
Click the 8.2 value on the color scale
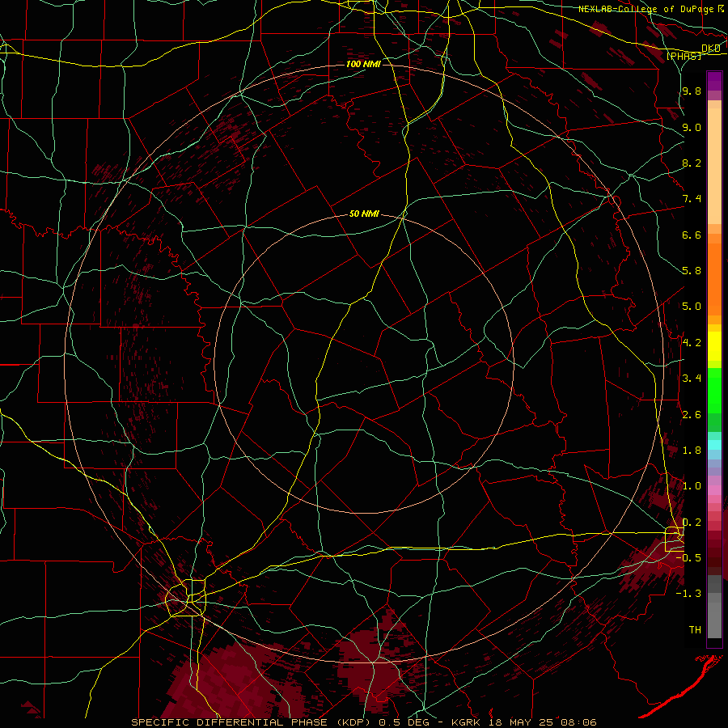tap(692, 163)
